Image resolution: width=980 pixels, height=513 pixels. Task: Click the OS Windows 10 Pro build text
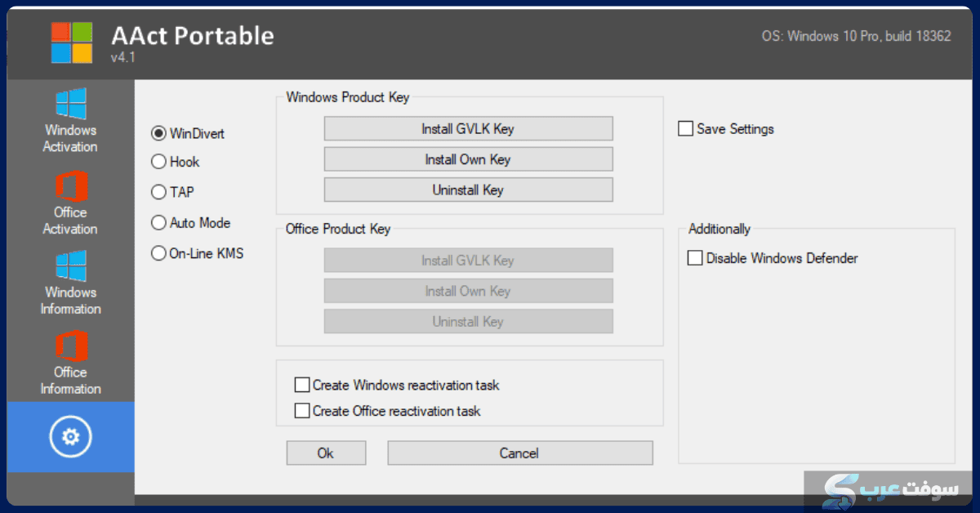click(855, 37)
